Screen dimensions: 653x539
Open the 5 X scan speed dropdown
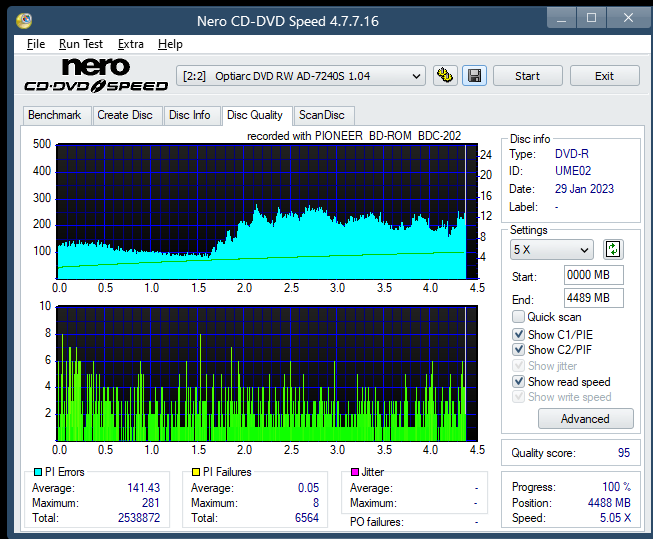(551, 250)
